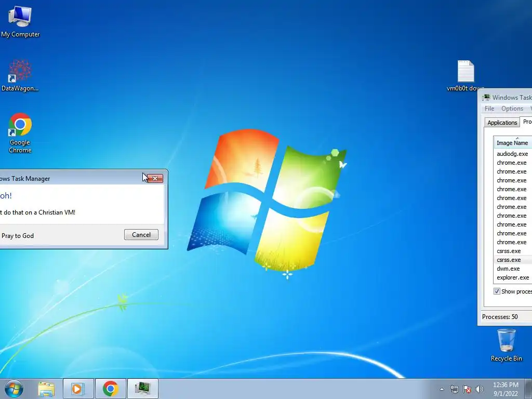The width and height of the screenshot is (532, 399).
Task: Switch to the Processes tab
Action: tap(526, 122)
